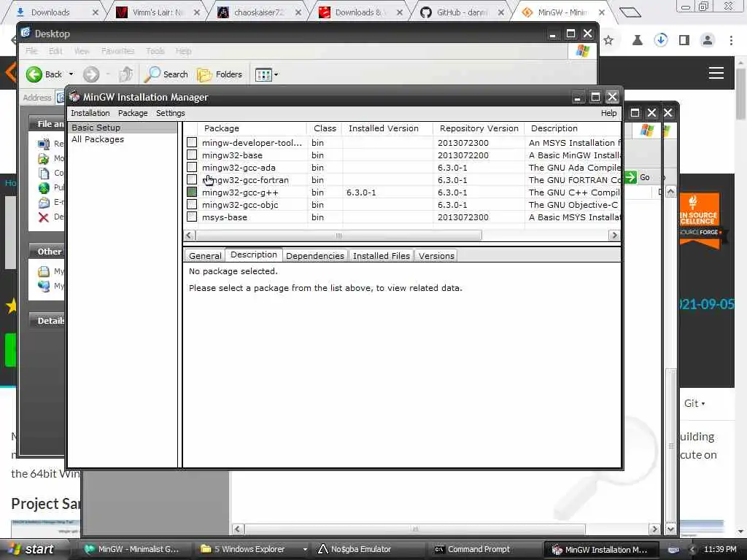Switch to the Versions tab

pyautogui.click(x=436, y=256)
